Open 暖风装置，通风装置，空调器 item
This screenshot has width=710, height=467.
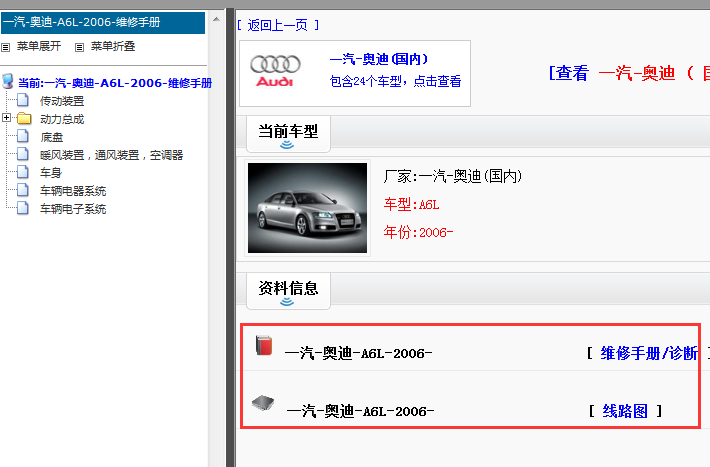[111, 155]
